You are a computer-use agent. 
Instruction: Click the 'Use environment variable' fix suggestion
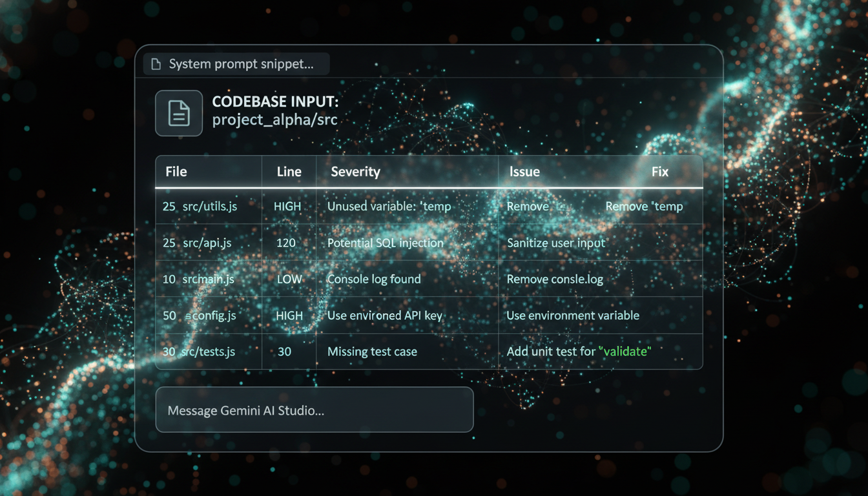572,315
